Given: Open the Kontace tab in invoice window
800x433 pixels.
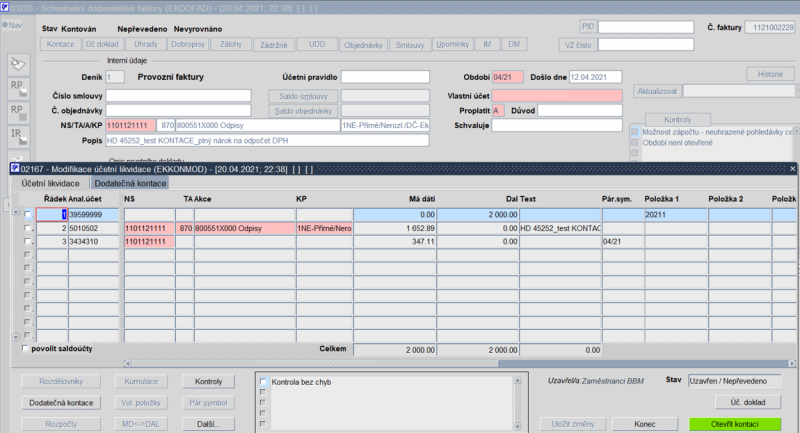Looking at the screenshot, I should 61,44.
